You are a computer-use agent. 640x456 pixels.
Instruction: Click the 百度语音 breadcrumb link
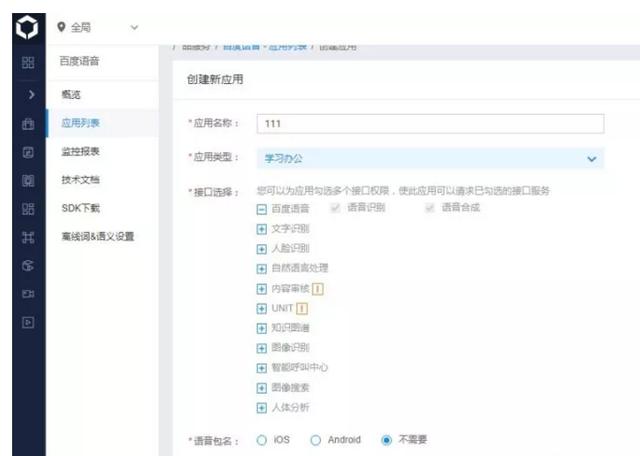tap(241, 47)
